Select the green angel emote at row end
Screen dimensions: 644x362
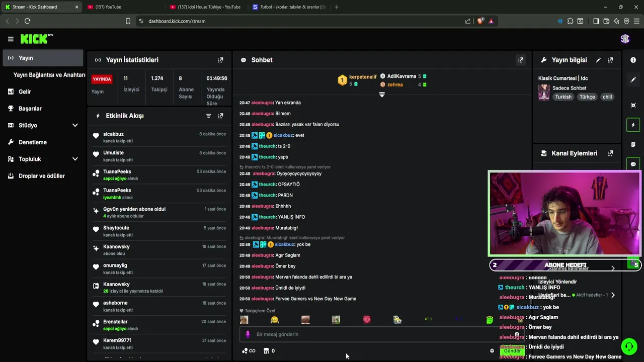coord(490,320)
